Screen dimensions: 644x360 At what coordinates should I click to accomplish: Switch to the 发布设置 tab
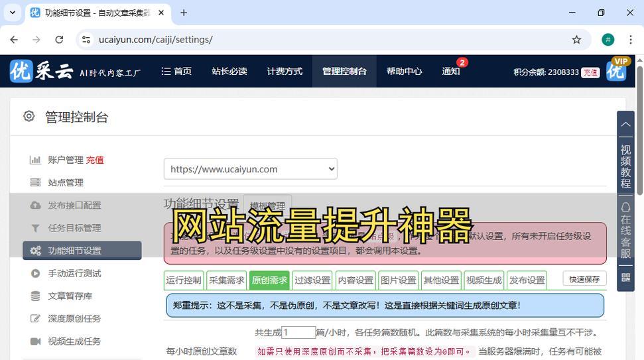pyautogui.click(x=527, y=280)
